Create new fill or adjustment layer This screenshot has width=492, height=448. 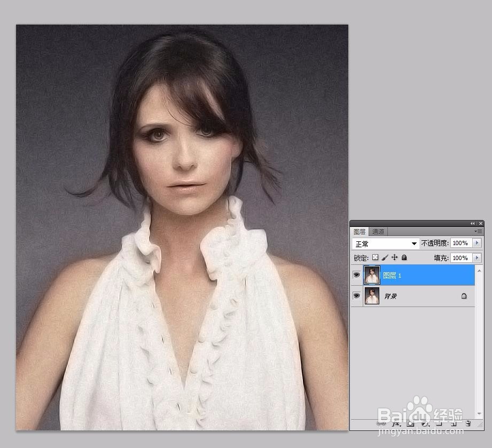(425, 424)
